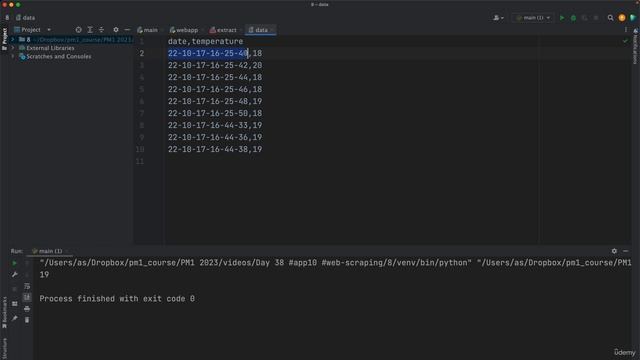
Task: Expand all items in the Project panel
Action: [90, 30]
